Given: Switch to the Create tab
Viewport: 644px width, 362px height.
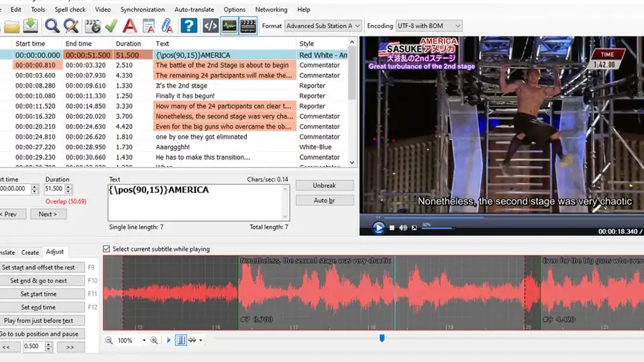Looking at the screenshot, I should click(x=30, y=253).
